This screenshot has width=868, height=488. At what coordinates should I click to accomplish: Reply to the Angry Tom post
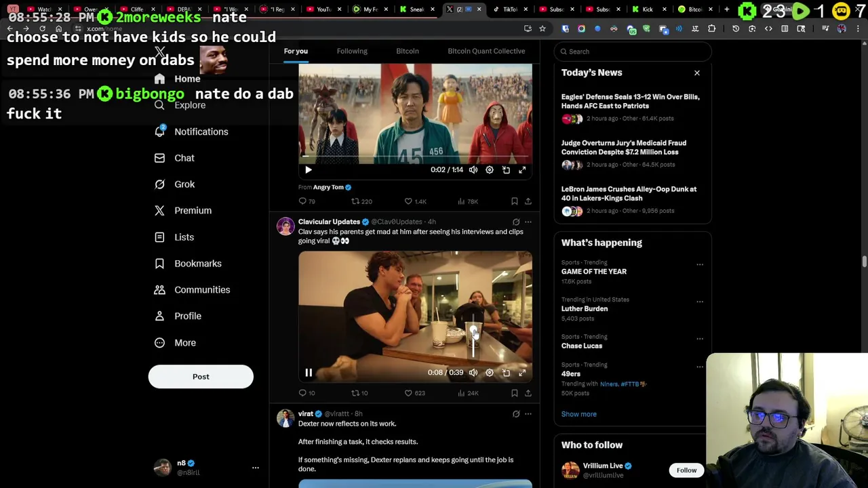pyautogui.click(x=307, y=201)
